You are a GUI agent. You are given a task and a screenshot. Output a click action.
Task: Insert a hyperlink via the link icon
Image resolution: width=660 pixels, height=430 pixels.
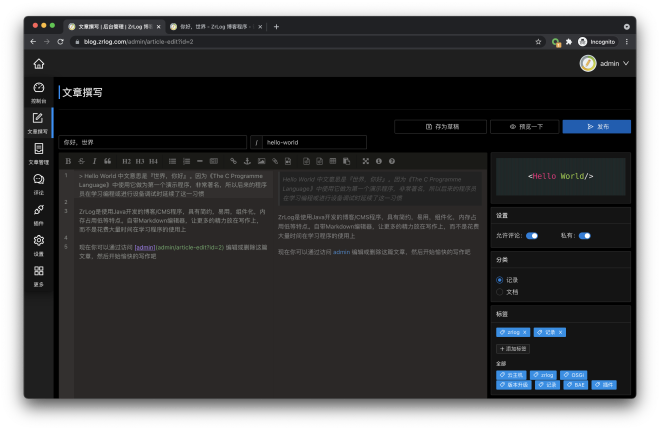coord(233,161)
